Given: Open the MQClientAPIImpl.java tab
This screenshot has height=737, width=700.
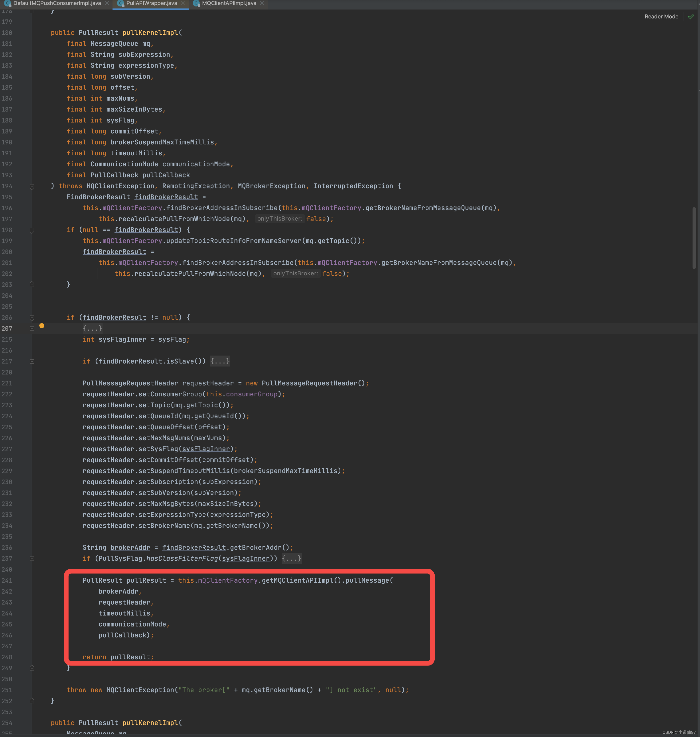Looking at the screenshot, I should point(229,3).
